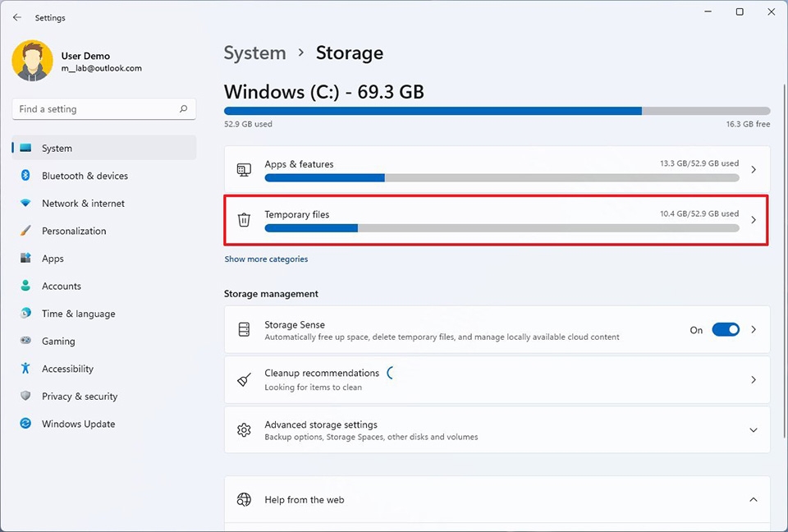Expand Advanced storage settings
The image size is (788, 532).
click(754, 429)
